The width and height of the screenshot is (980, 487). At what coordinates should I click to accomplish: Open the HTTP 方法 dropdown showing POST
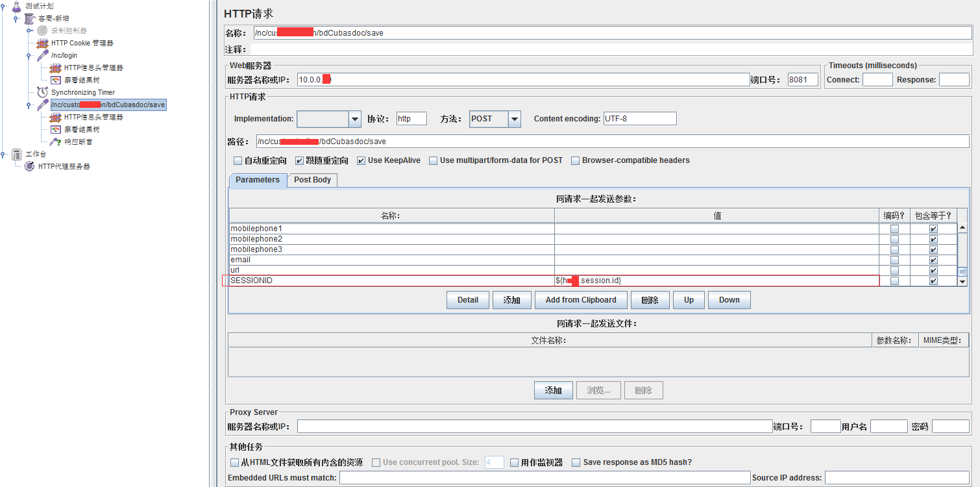[515, 119]
